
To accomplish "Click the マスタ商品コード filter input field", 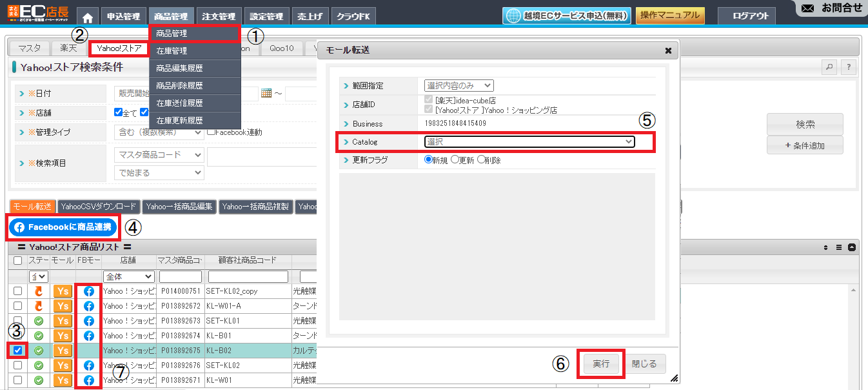I will [x=181, y=276].
